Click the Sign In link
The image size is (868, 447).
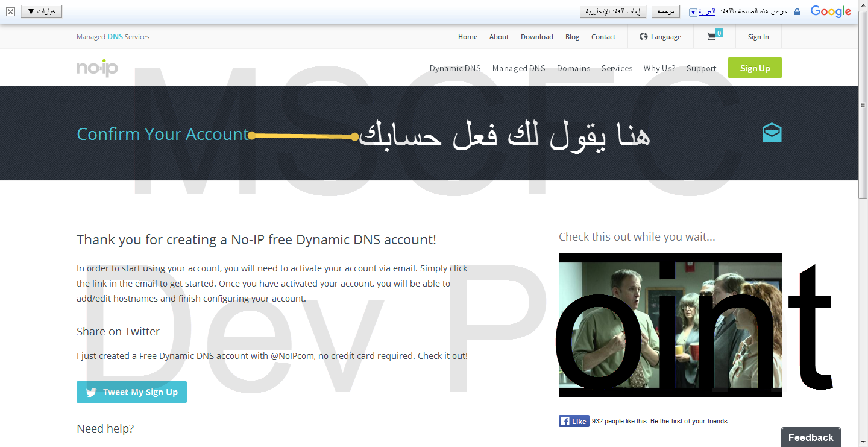(x=758, y=37)
